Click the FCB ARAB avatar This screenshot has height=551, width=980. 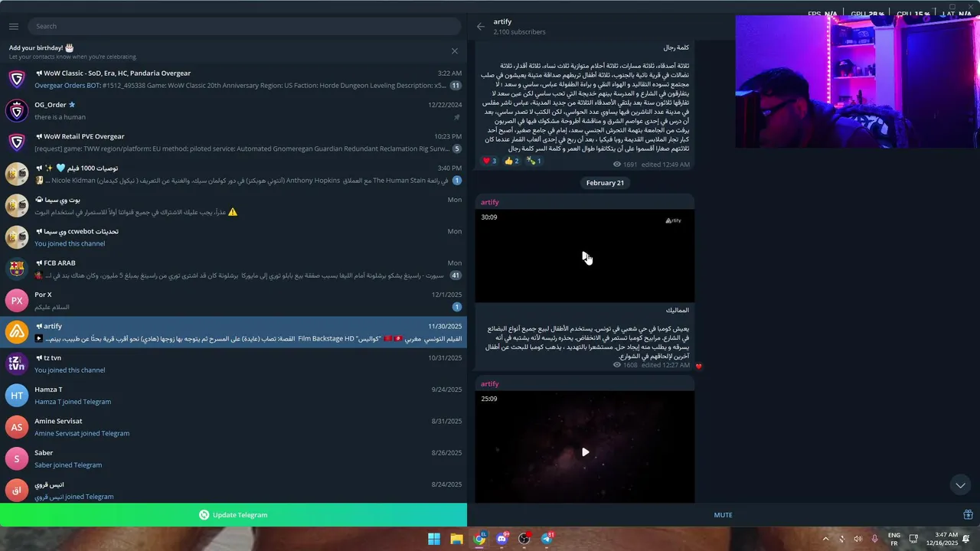[17, 269]
